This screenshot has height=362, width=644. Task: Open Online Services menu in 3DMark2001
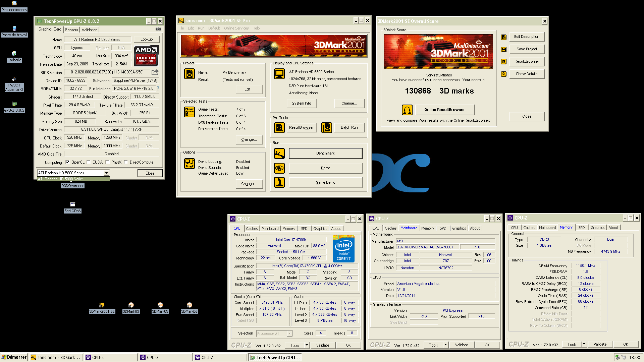(x=236, y=28)
